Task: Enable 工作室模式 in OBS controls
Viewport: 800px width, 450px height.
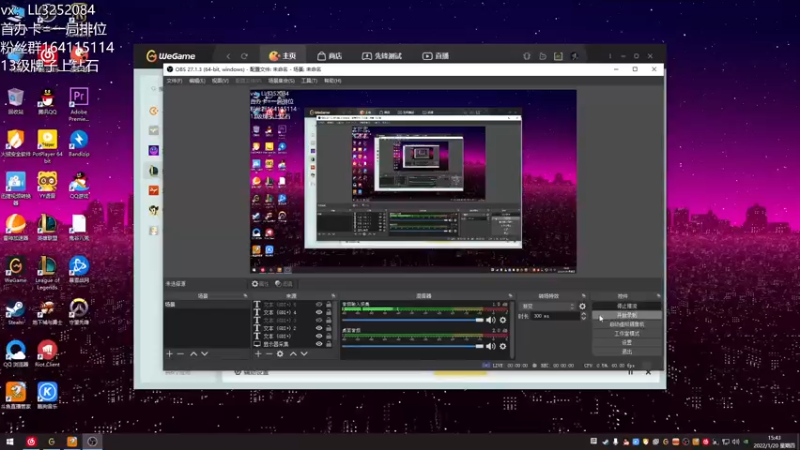Action: click(627, 334)
